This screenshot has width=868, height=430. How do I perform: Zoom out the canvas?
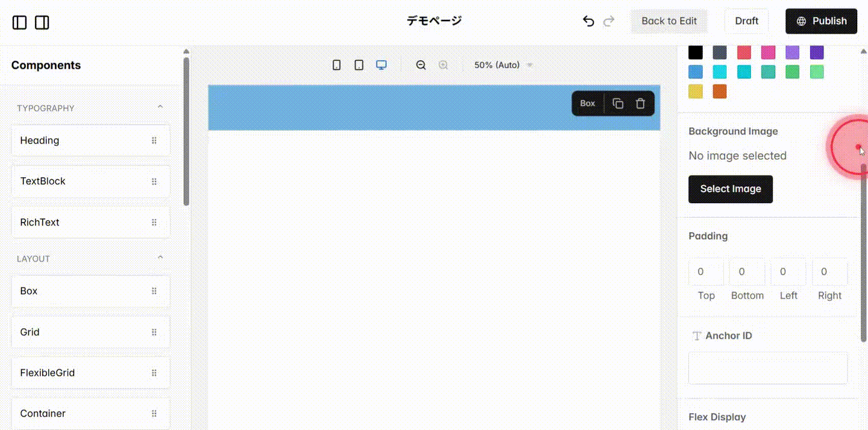click(x=421, y=65)
